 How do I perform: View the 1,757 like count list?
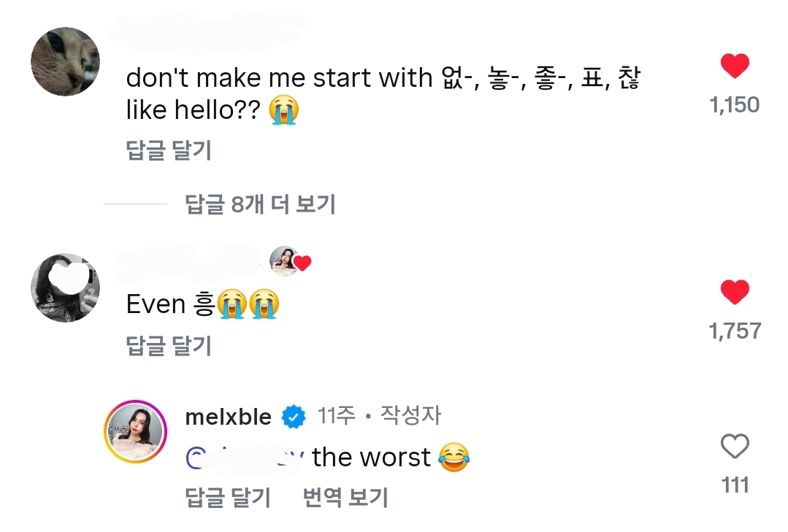tap(735, 331)
